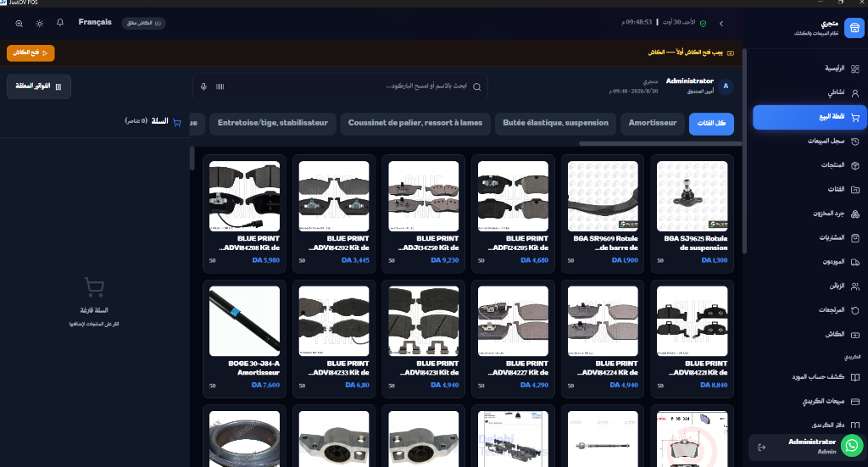Add BLUE PRINT ADV184233 kit product
Image resolution: width=868 pixels, height=467 pixels.
click(x=334, y=339)
